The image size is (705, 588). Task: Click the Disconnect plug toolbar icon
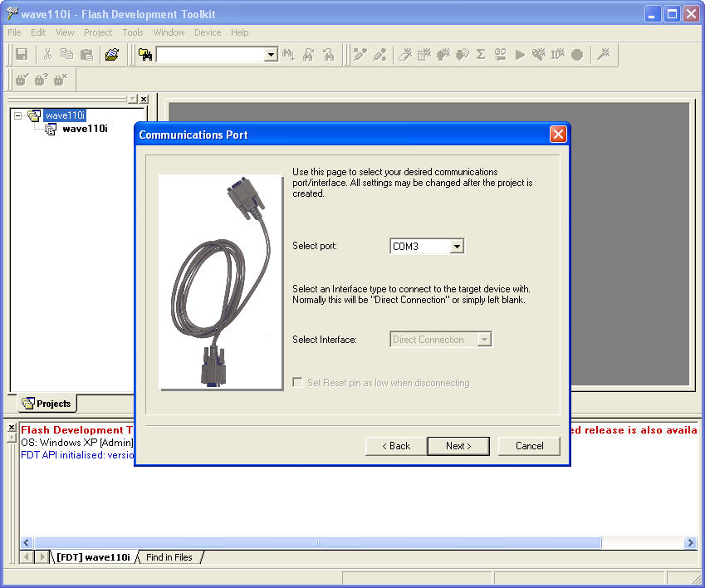(380, 54)
